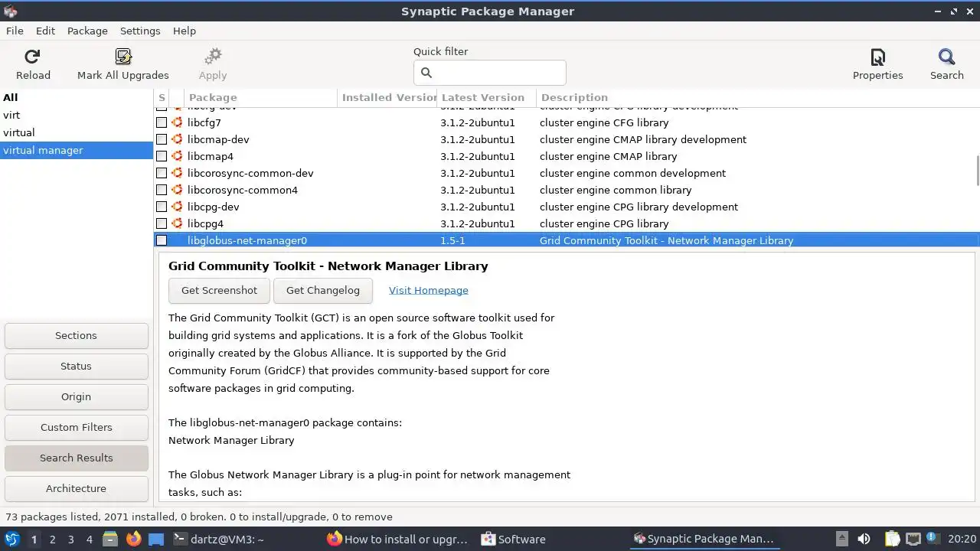Switch to the dartz@VM3 terminal window
980x551 pixels.
tap(219, 539)
